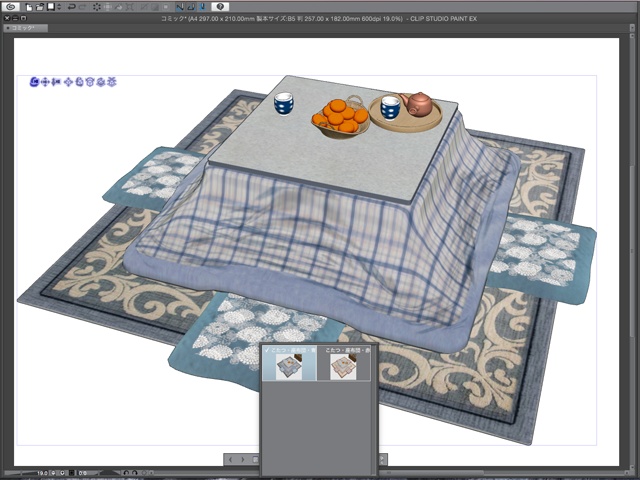Viewport: 640px width, 480px height.
Task: Toggle Snap to Ruler in the toolbar
Action: 180,7
